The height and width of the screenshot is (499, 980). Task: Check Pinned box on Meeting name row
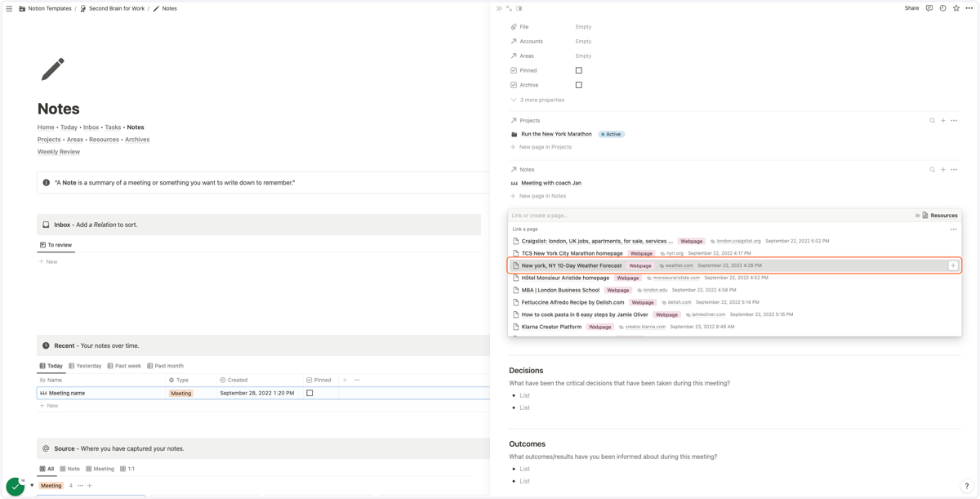click(x=310, y=393)
